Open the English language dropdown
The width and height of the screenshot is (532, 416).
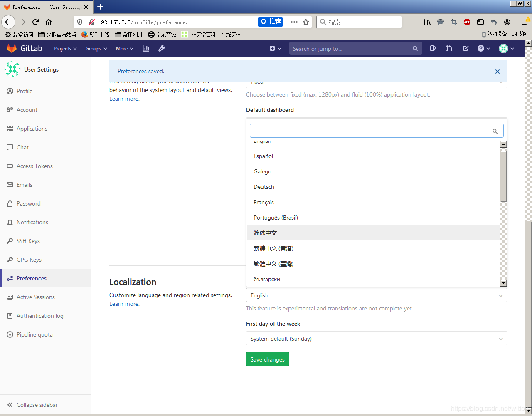tap(377, 295)
